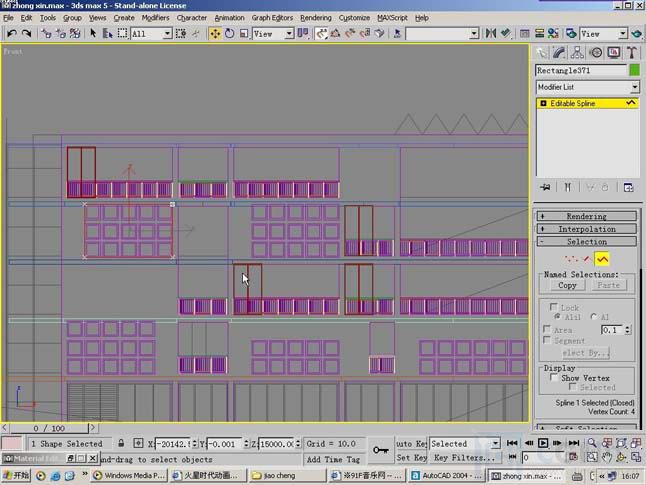
Task: Switch to the Create command panel
Action: point(542,53)
